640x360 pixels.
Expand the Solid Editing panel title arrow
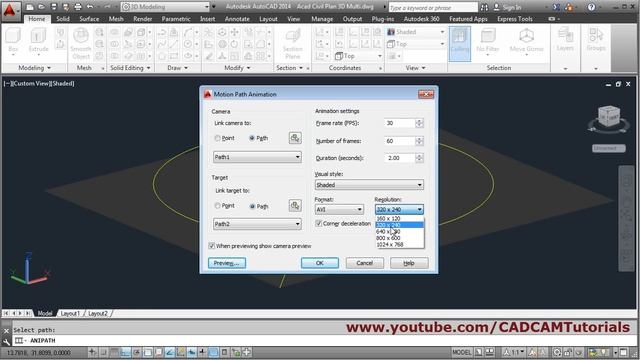click(x=148, y=68)
